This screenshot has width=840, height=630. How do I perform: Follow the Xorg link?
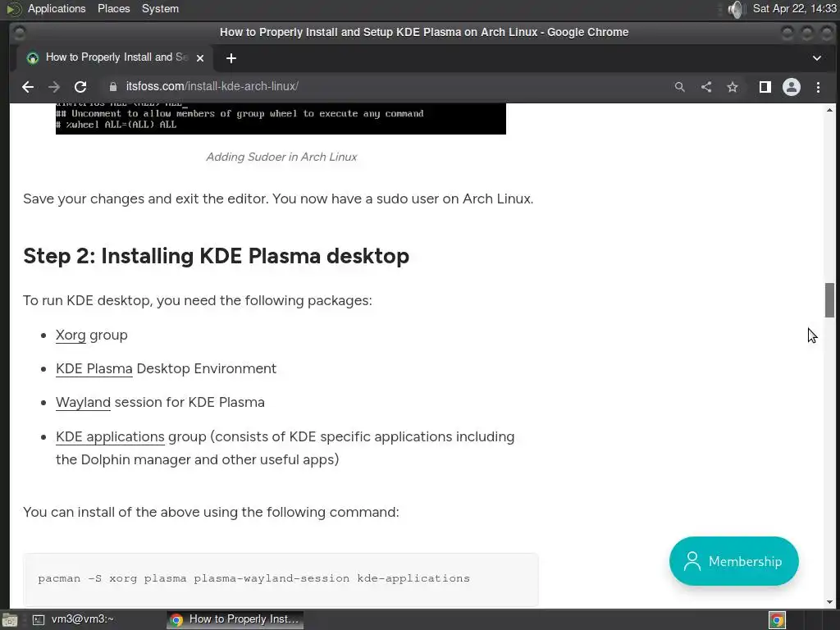(x=71, y=336)
